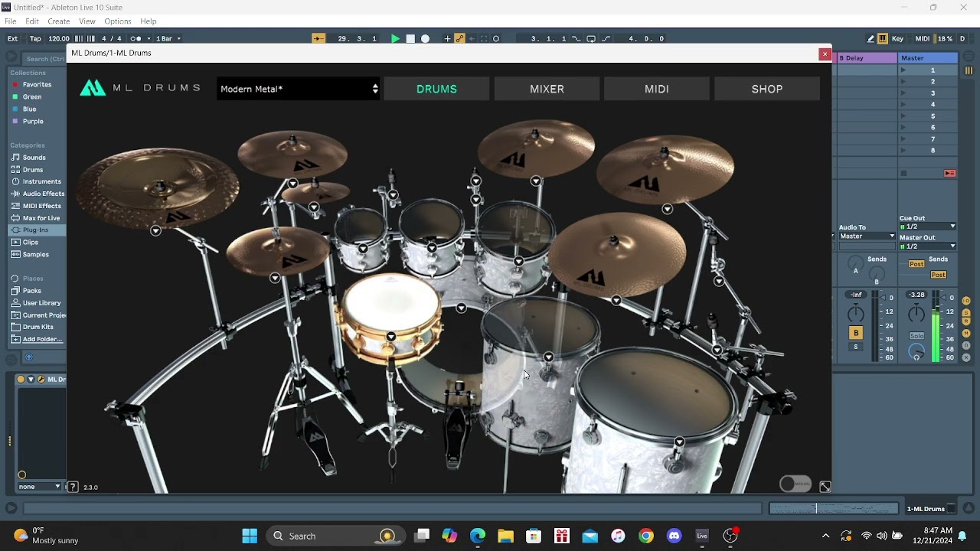
Task: Open the SHOP tab
Action: (767, 89)
